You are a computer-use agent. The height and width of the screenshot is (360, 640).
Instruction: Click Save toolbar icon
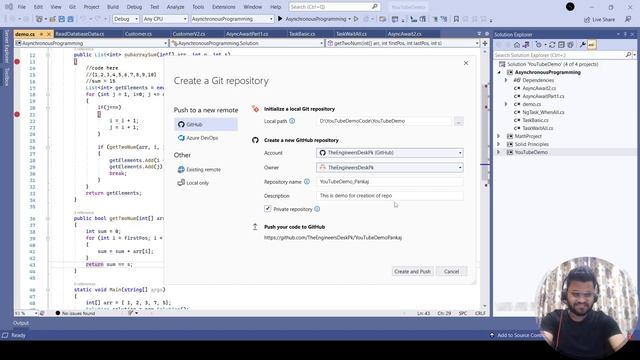(x=62, y=19)
